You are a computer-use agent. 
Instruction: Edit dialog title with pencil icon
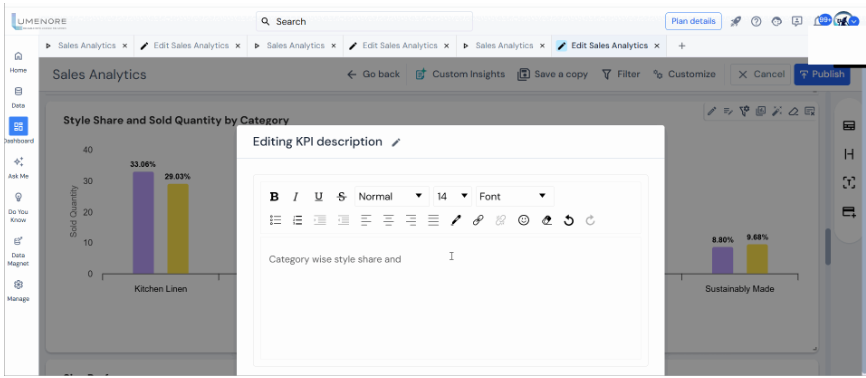click(x=395, y=143)
